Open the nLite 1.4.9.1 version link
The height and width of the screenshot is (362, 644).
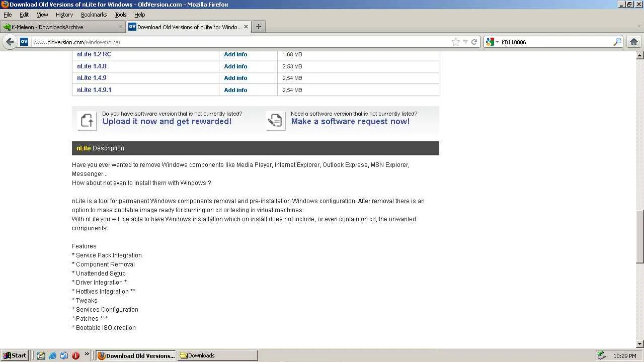click(94, 90)
